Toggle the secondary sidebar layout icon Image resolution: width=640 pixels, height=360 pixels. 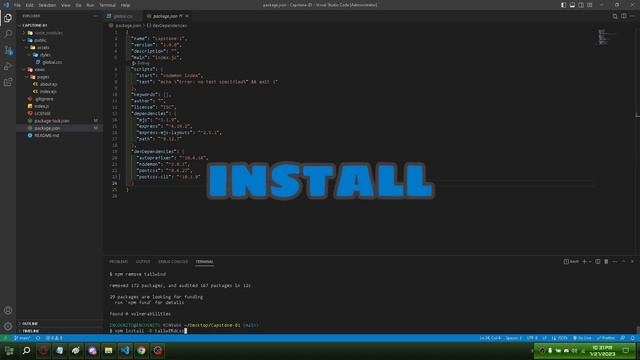581,5
